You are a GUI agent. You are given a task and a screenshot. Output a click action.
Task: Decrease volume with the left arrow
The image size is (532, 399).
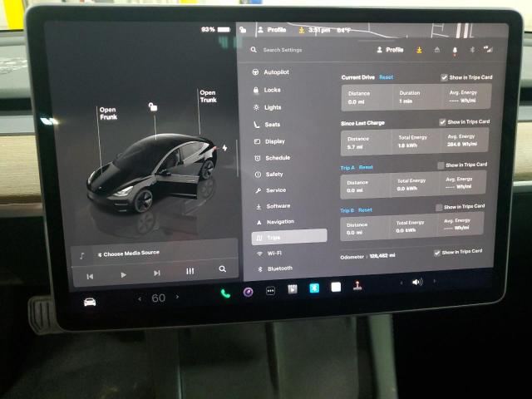(401, 283)
